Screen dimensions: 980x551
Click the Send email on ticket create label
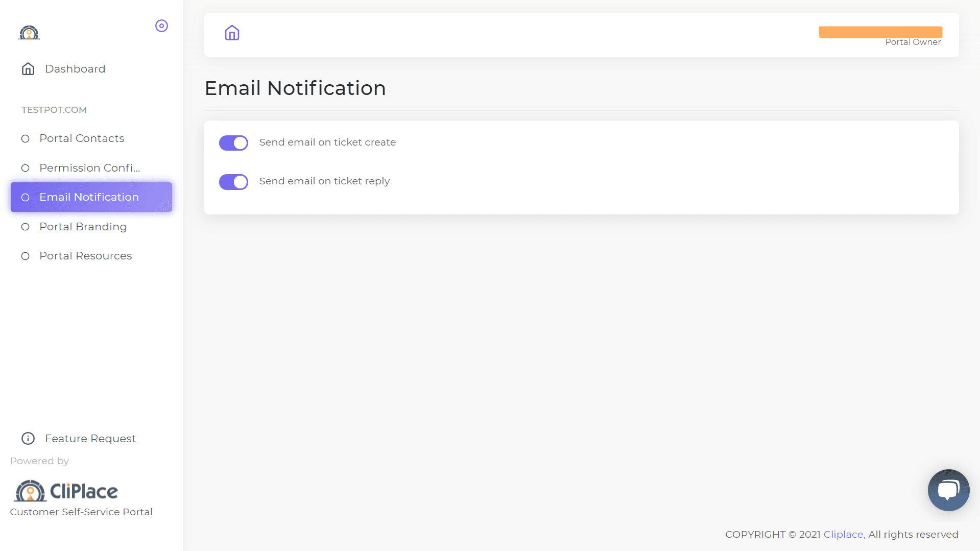click(327, 142)
